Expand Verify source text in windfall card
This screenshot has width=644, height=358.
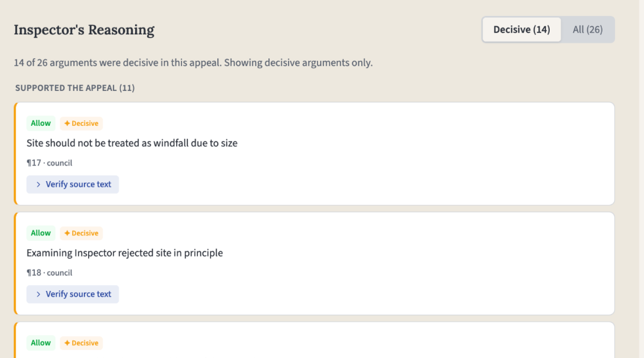point(73,184)
